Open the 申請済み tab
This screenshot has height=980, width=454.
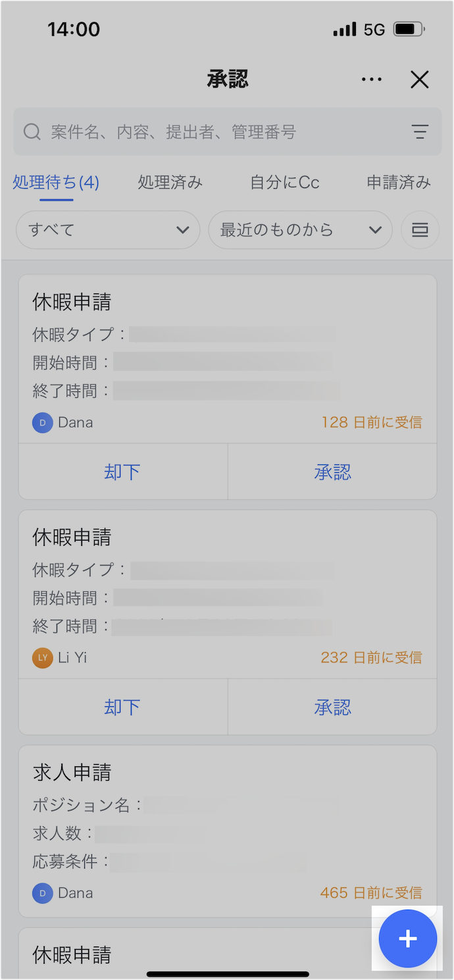coord(399,182)
